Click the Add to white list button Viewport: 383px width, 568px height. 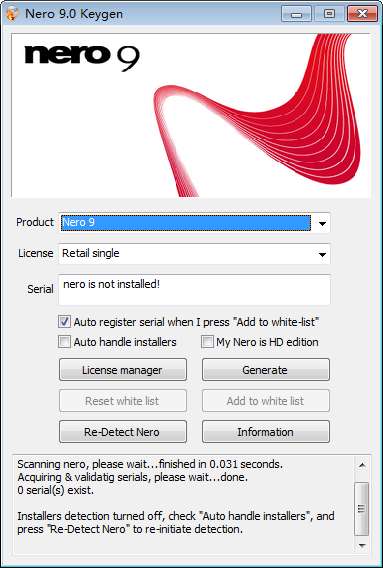tap(266, 401)
